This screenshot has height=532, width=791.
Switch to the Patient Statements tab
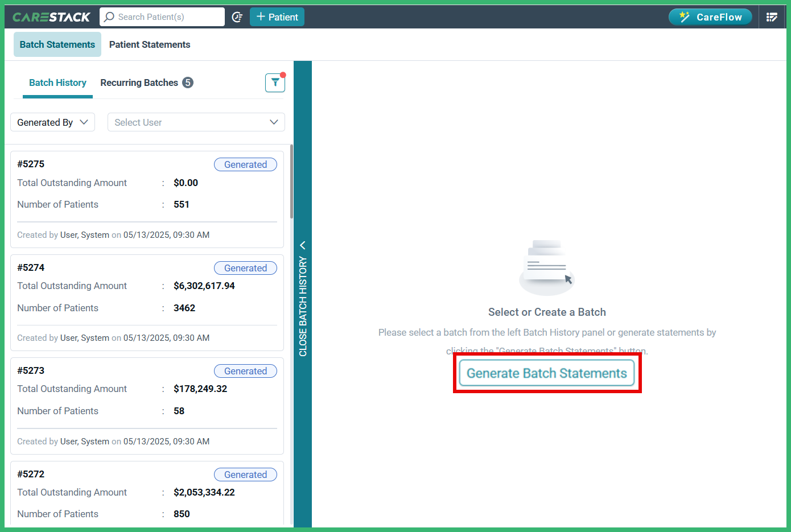coord(150,44)
